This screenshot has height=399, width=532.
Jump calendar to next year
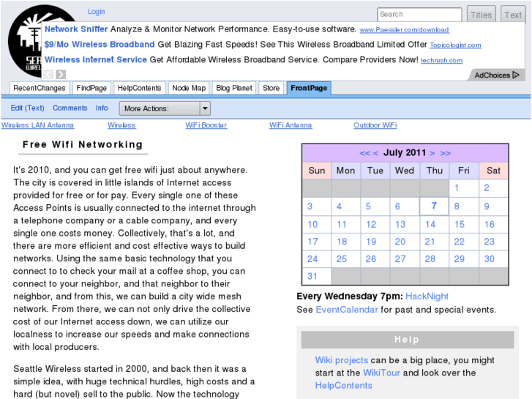(x=446, y=153)
